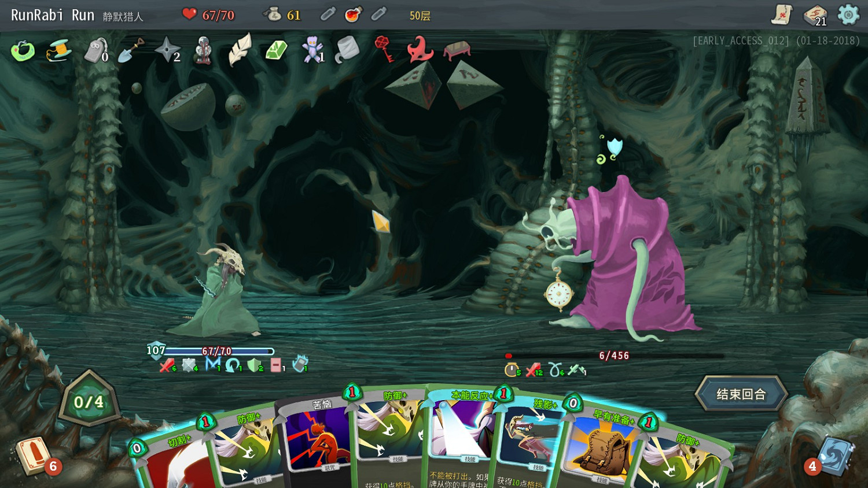The height and width of the screenshot is (488, 868).
Task: Inspect the shuriken relic
Action: click(167, 50)
